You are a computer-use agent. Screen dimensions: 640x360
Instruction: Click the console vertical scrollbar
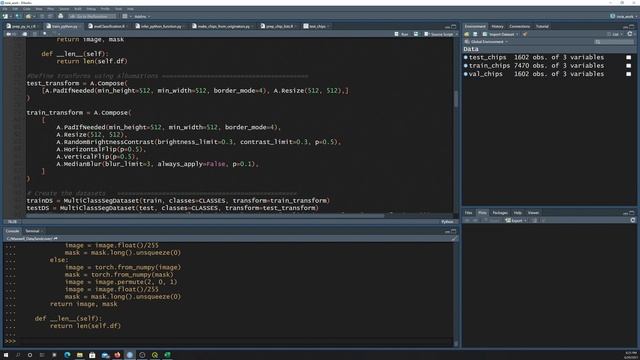[456, 294]
